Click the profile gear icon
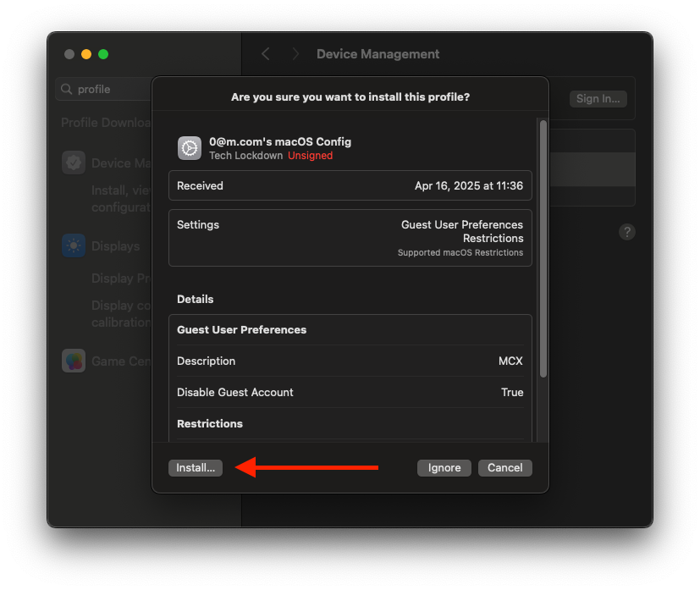 click(x=190, y=148)
